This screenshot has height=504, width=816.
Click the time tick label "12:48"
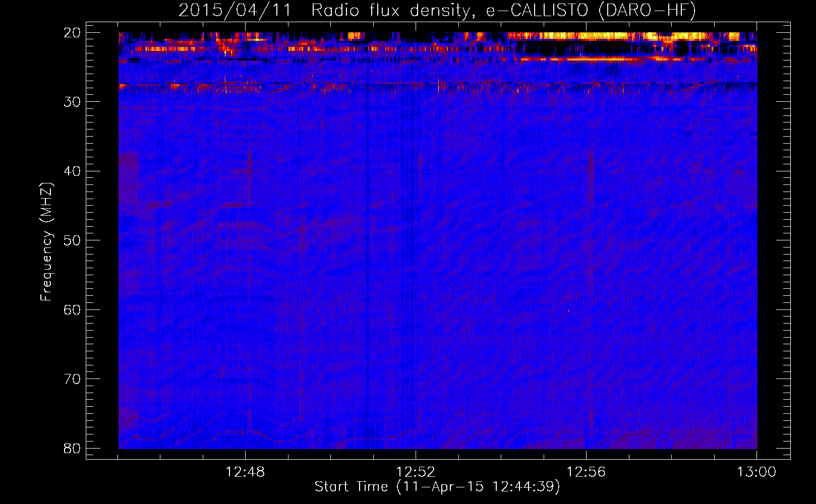pos(245,472)
